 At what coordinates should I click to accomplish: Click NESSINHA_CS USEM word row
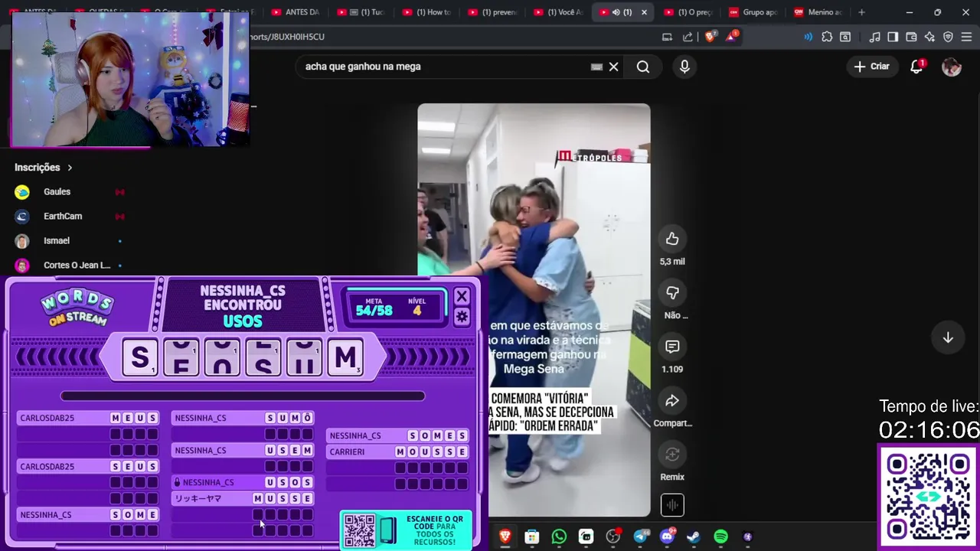tap(243, 450)
